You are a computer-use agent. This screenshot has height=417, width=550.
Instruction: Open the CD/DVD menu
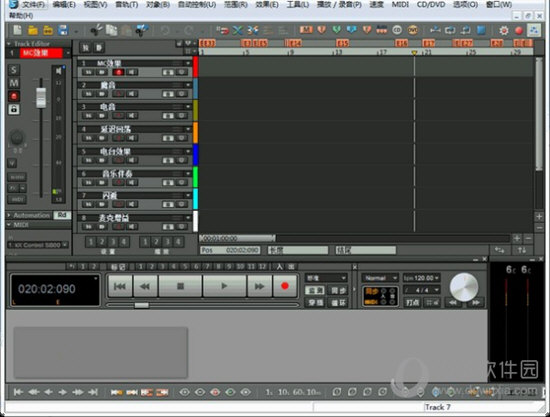tap(431, 5)
